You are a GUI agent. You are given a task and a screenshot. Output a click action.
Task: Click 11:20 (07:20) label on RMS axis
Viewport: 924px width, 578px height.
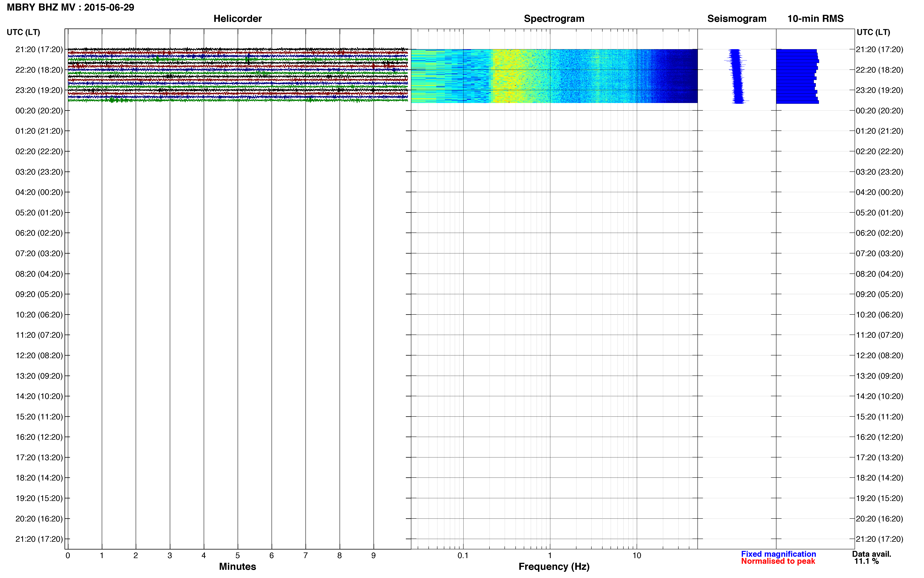coord(879,335)
